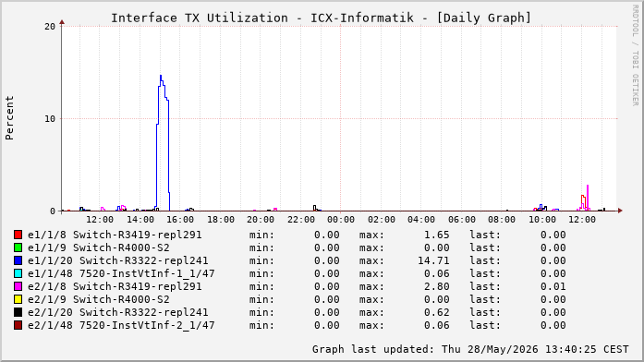Click the y-axis label 20
Screen dimensions: 644x362
coord(50,27)
